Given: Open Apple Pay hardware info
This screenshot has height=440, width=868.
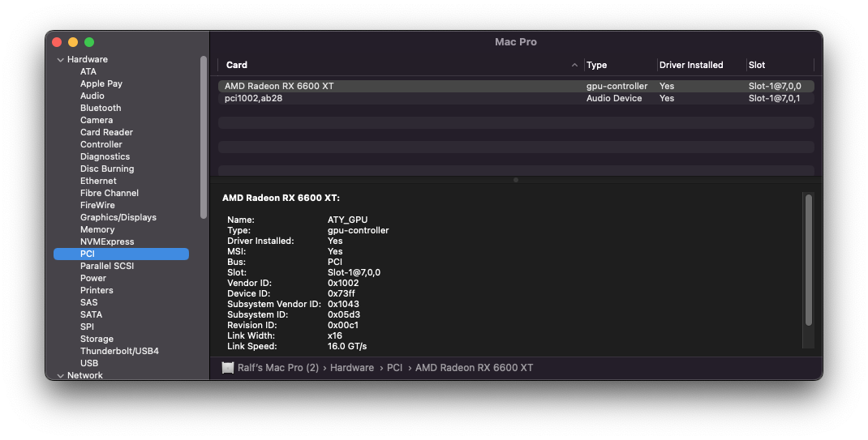Looking at the screenshot, I should point(101,83).
